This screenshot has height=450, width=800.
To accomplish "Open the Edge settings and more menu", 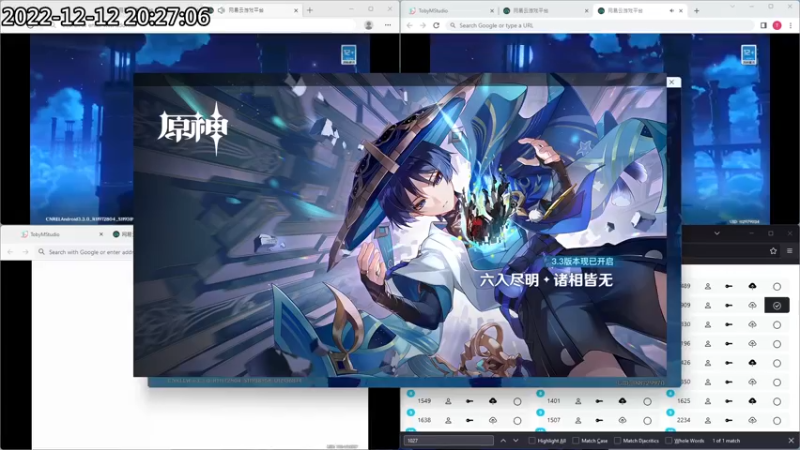I will coord(388,25).
